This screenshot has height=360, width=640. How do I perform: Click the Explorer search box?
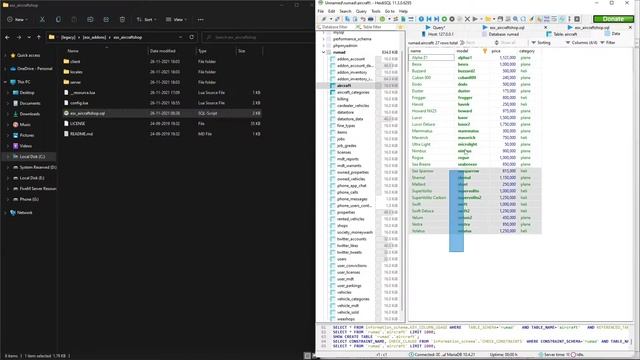(x=258, y=37)
